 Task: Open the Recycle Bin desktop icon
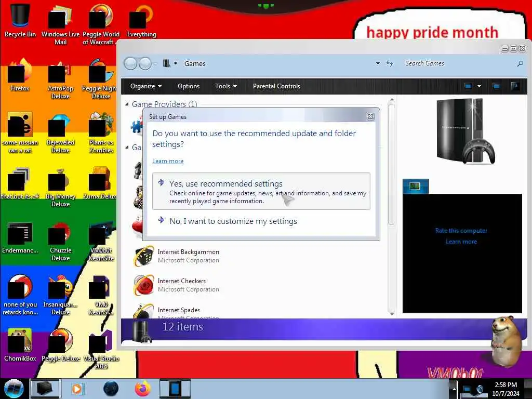(x=20, y=20)
